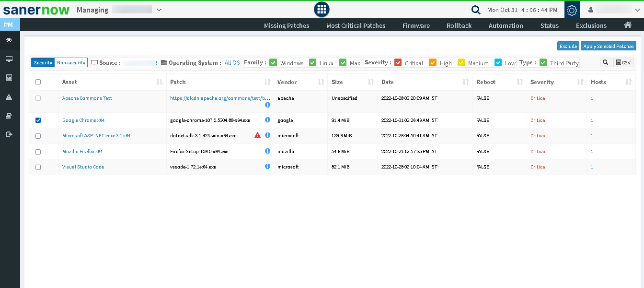Open the Apache Commons Text asset link

pyautogui.click(x=87, y=98)
